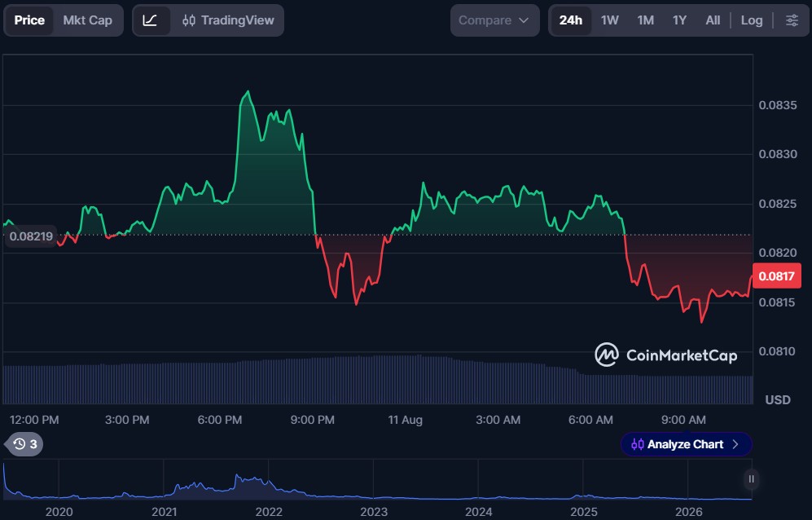Viewport: 812px width, 520px height.
Task: Click the pause handle on range slider
Action: point(751,479)
